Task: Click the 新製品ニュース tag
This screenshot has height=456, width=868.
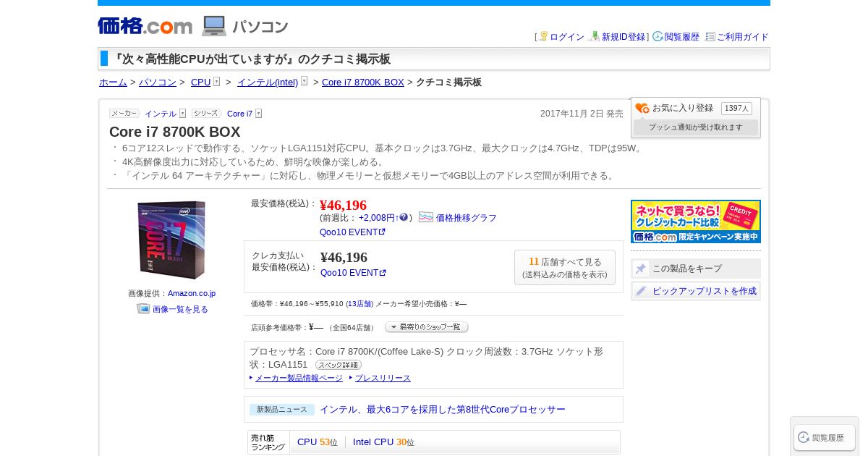Action: pyautogui.click(x=282, y=410)
